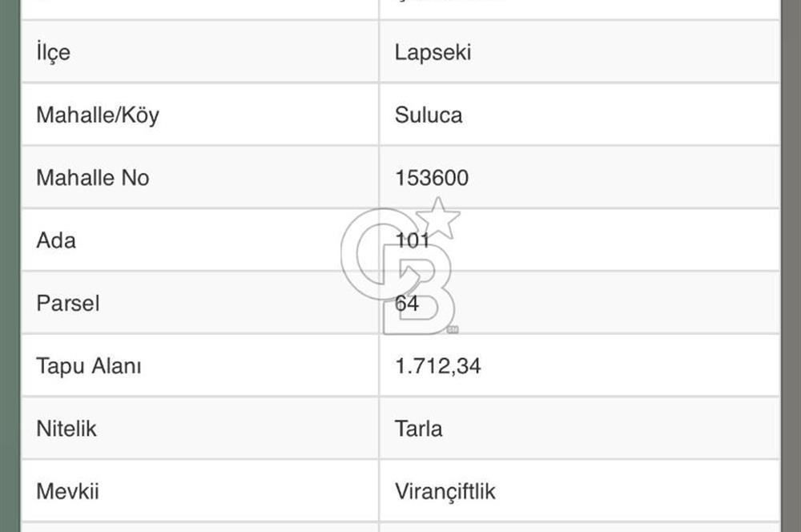Click the star in the watermark logo
801x532 pixels.
(438, 218)
